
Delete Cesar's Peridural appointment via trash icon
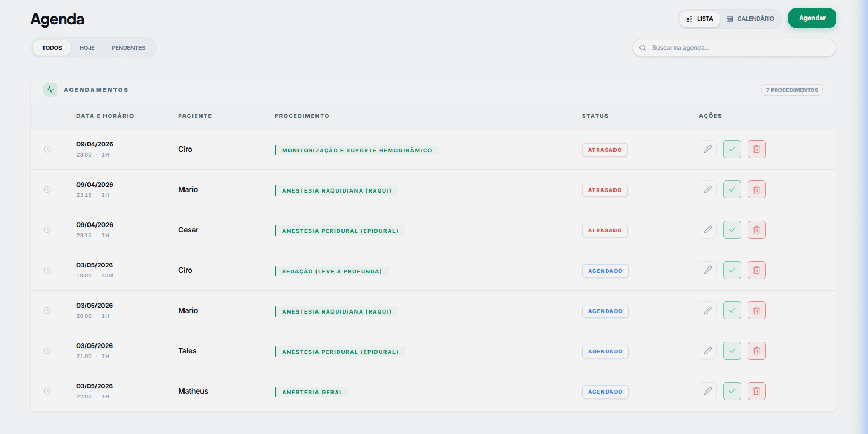[756, 230]
